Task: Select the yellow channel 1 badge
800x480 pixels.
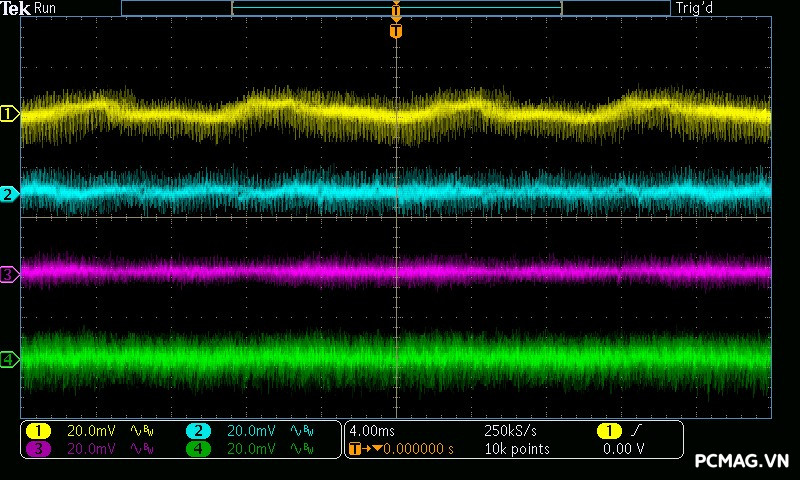Action: [x=38, y=431]
